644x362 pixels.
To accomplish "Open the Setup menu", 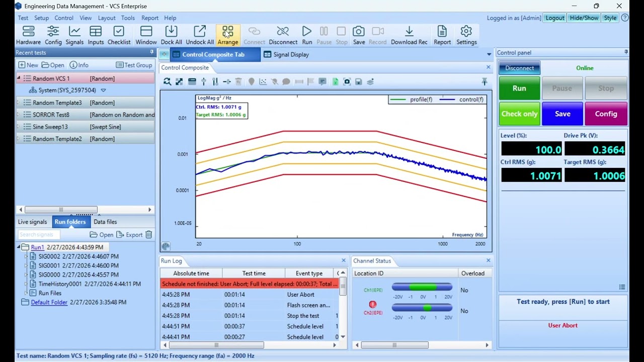I will point(41,18).
